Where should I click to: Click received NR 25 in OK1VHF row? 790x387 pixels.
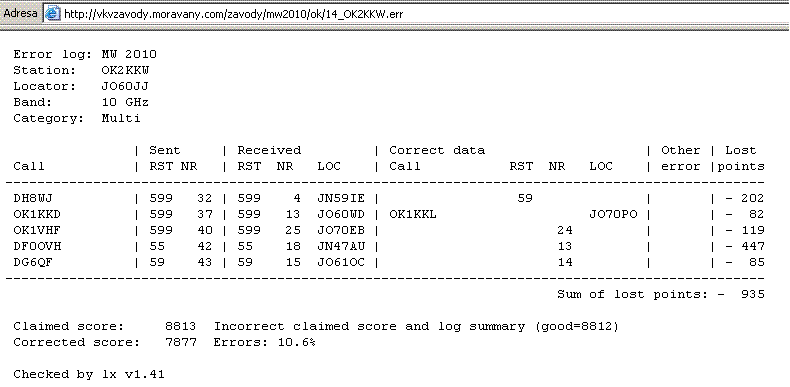(293, 230)
